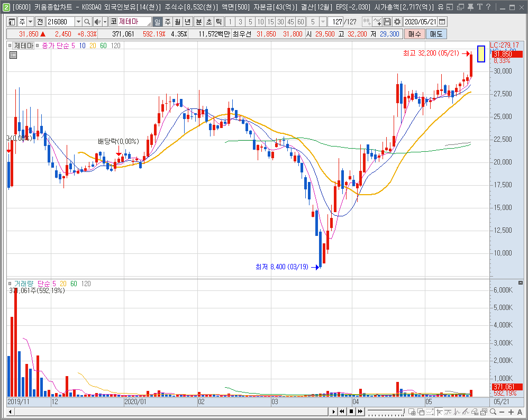Toggle the price legend square beside 제테마
This screenshot has height=420, width=528.
[x=10, y=45]
